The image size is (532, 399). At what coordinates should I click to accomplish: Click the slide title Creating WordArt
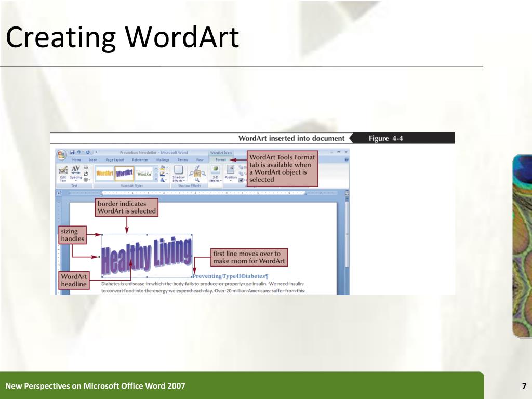pos(123,37)
